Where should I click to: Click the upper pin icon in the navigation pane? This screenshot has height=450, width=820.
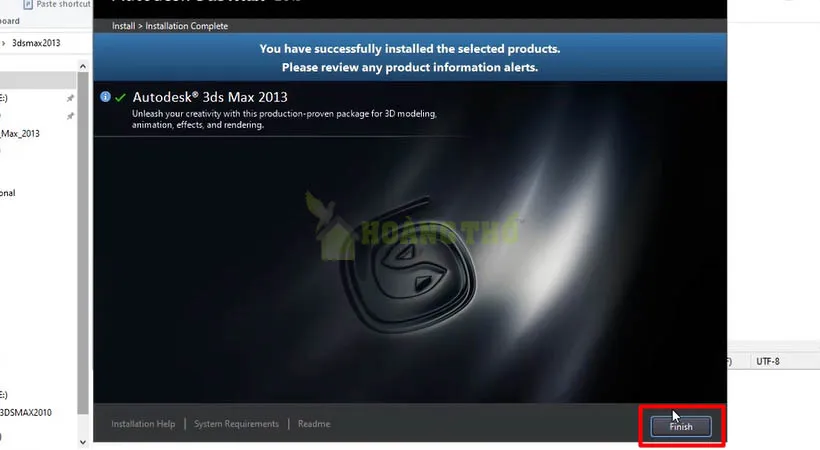tap(70, 98)
